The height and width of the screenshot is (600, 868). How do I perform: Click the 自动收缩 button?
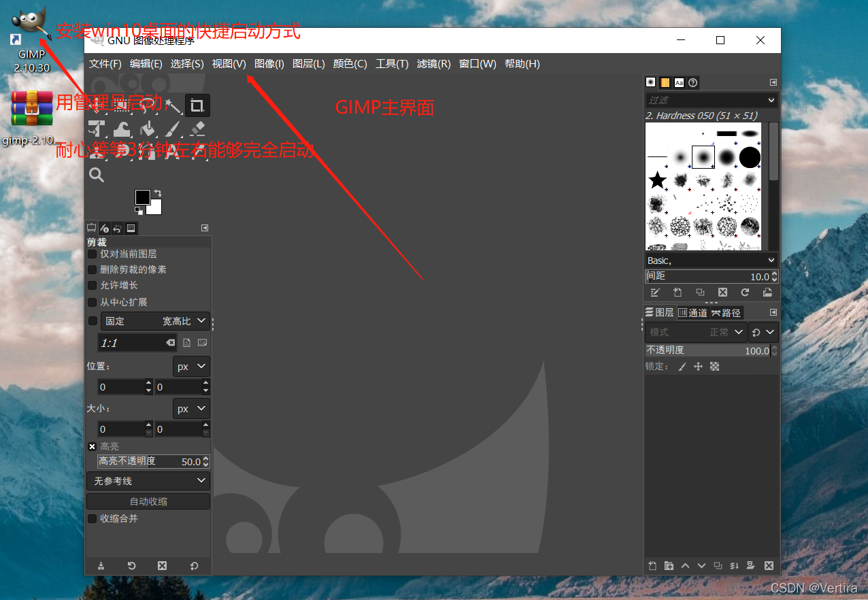[x=148, y=501]
